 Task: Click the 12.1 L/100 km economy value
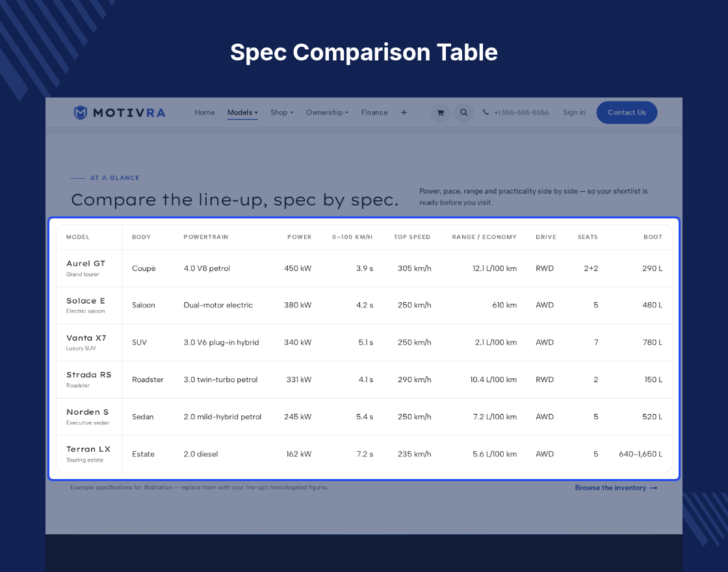point(495,268)
